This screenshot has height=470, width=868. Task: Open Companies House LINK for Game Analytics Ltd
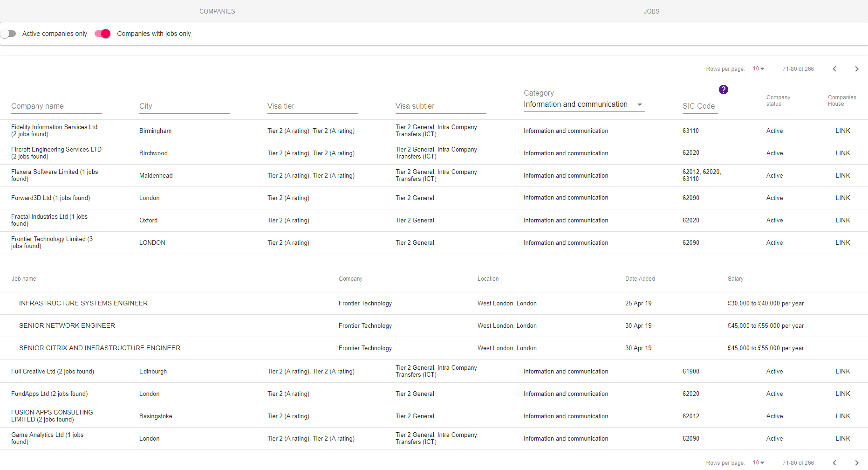click(x=842, y=439)
